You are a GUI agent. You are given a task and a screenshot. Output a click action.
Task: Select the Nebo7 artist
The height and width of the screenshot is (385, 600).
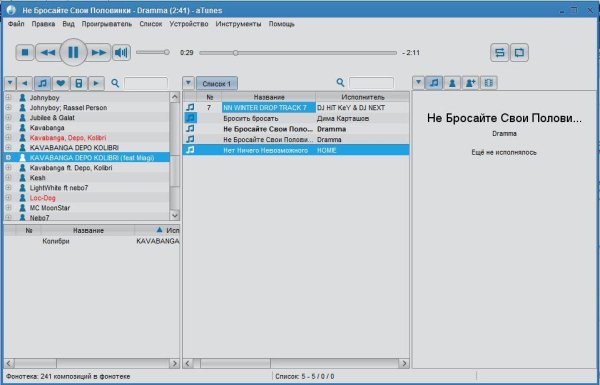(39, 217)
